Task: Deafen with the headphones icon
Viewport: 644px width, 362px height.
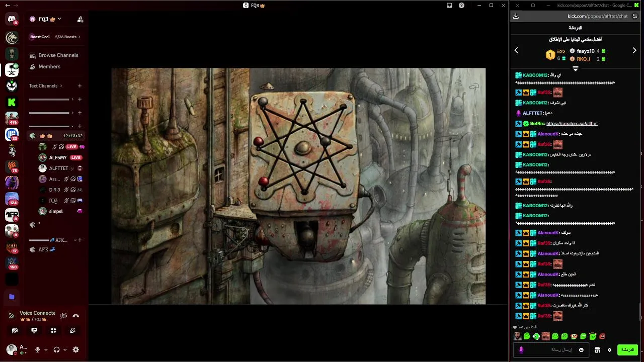Action: pyautogui.click(x=56, y=349)
